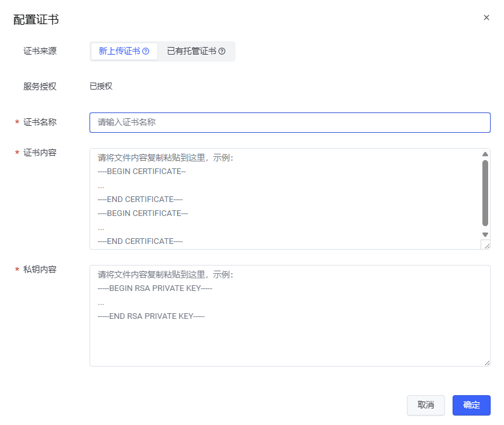Focus the 证书名称 input field
This screenshot has height=425, width=504.
pos(289,123)
